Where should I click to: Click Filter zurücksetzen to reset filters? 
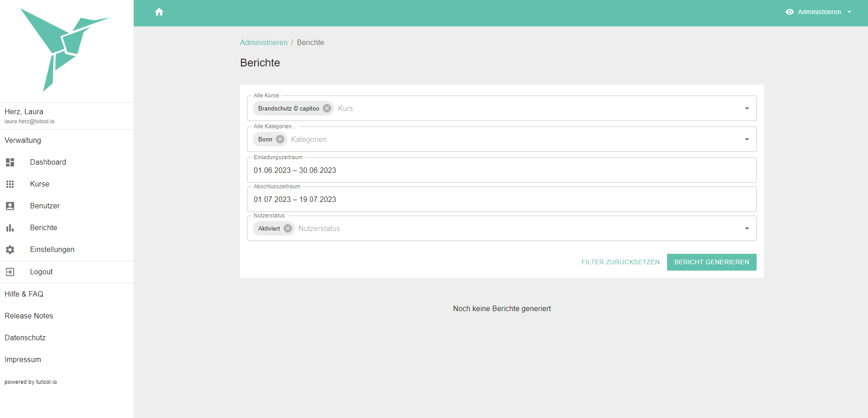pos(620,262)
